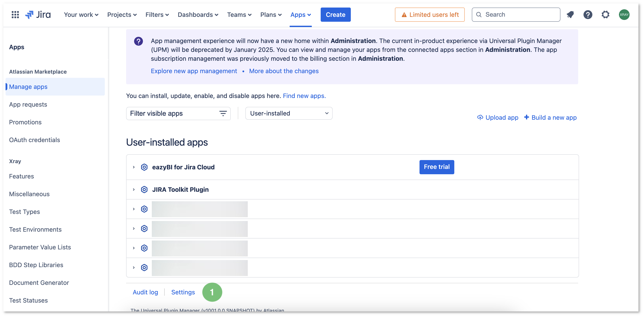Click the purple info icon in the banner
The image size is (644, 317).
pos(139,41)
